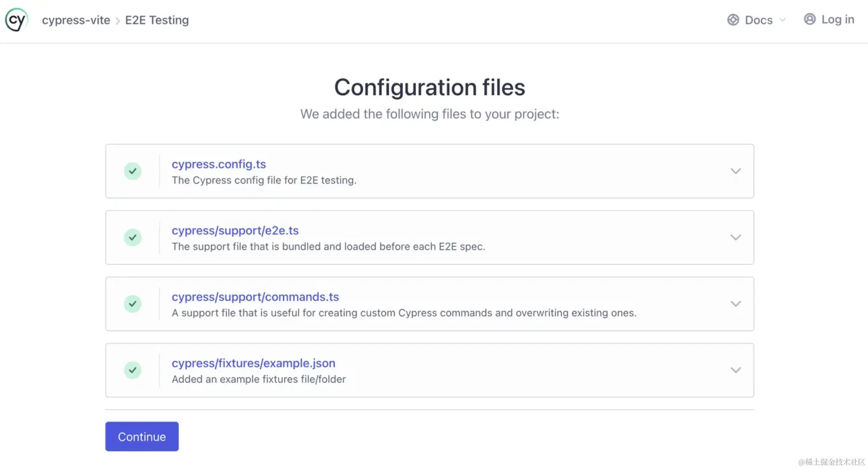Click the Cypress logo icon
Image resolution: width=868 pixels, height=469 pixels.
(x=17, y=20)
